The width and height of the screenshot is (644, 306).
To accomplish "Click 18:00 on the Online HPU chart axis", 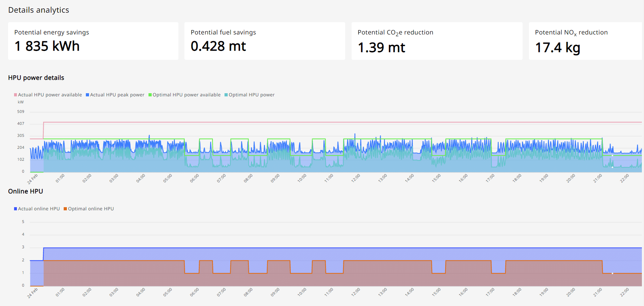I will [x=517, y=292].
